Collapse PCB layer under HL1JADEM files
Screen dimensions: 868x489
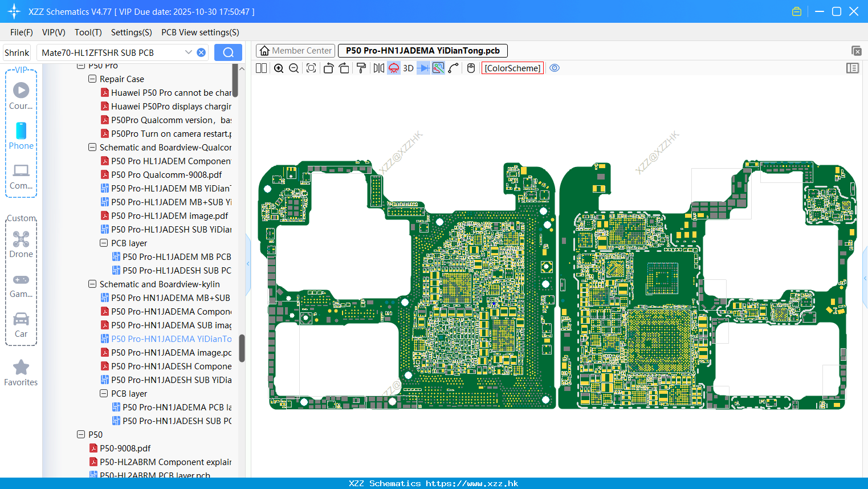coord(104,243)
